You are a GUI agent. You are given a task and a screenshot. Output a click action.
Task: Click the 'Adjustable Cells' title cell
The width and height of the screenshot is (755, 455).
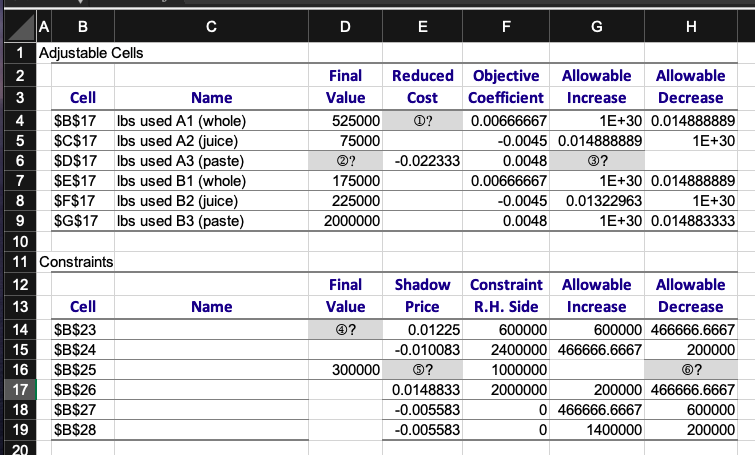[91, 53]
